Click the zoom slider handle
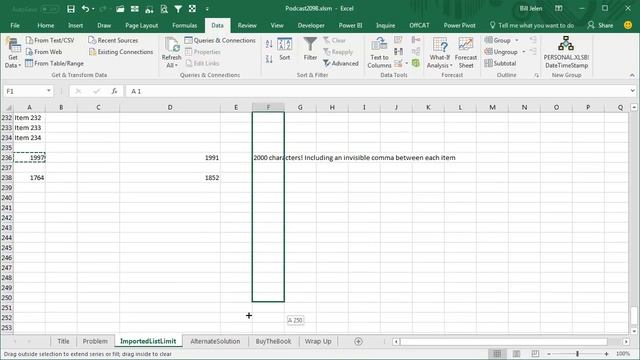640x360 pixels. point(577,354)
